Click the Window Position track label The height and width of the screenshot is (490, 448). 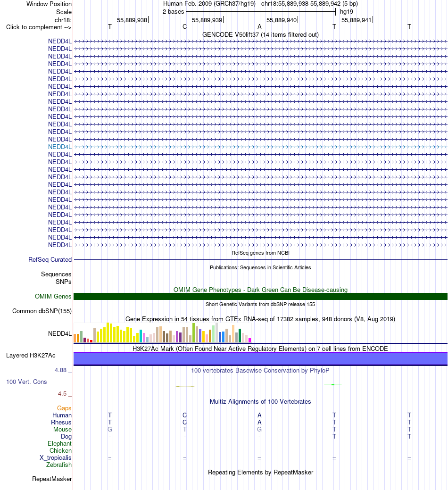49,4
